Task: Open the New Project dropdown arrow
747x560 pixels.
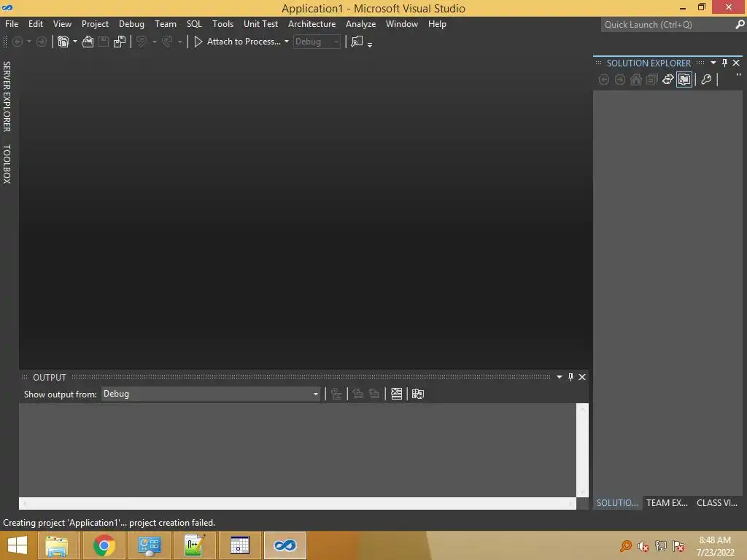Action: click(75, 42)
